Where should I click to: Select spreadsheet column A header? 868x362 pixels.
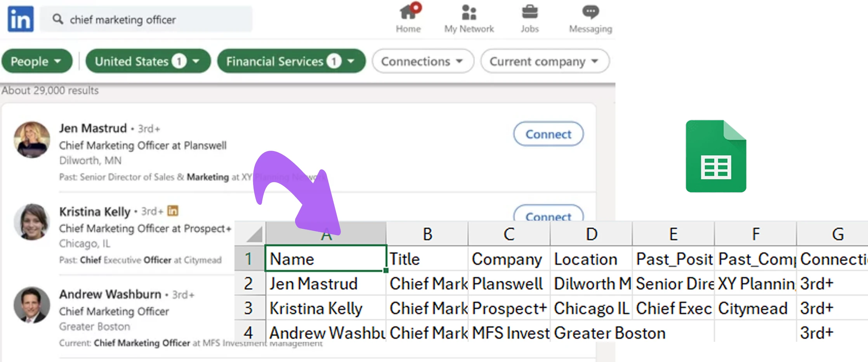(x=326, y=234)
